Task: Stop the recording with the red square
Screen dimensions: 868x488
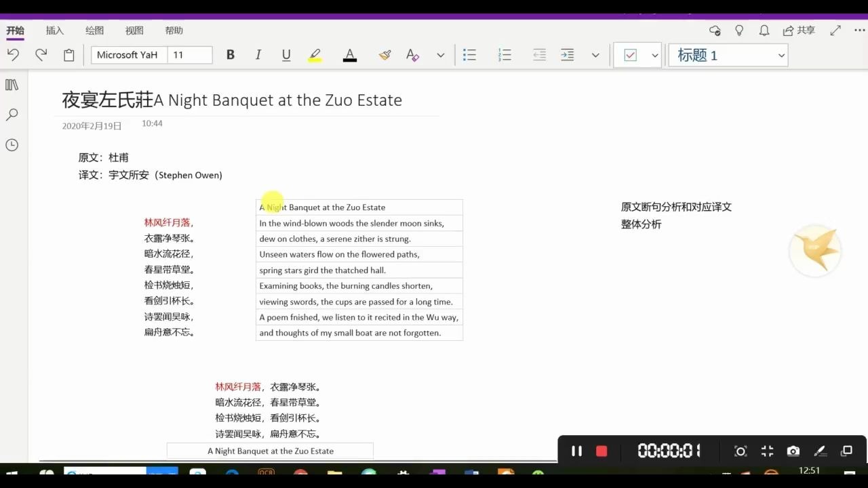Action: click(x=601, y=451)
